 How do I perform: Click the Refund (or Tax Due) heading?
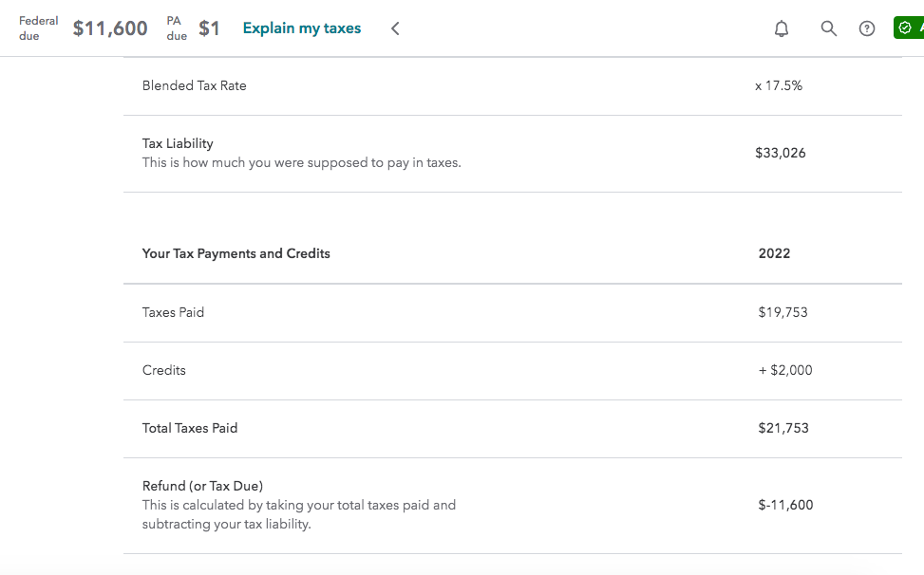202,486
